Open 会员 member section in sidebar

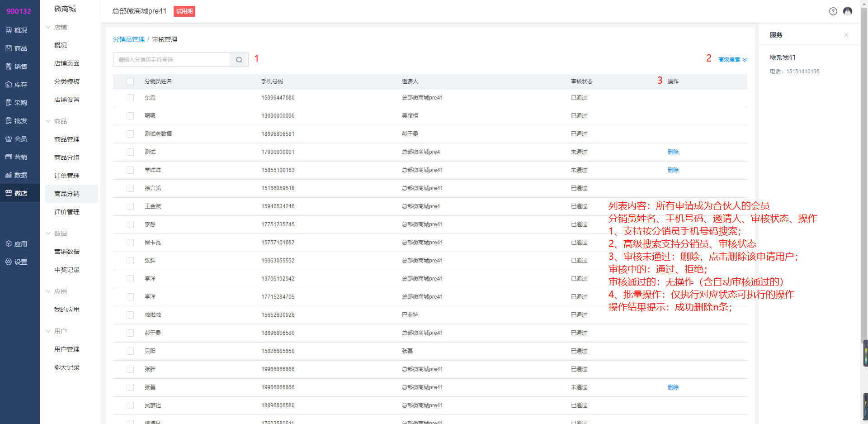point(16,139)
